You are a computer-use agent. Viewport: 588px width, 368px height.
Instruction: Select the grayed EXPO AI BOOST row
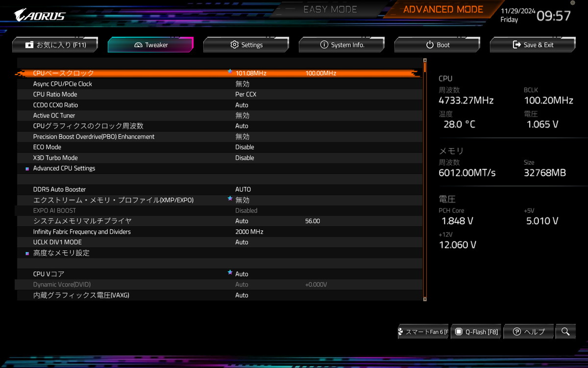(x=220, y=210)
